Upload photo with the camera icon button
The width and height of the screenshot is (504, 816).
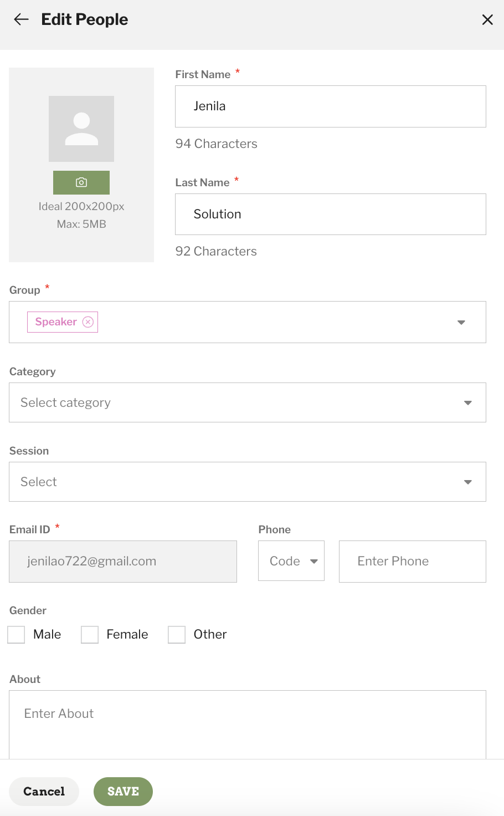click(81, 182)
